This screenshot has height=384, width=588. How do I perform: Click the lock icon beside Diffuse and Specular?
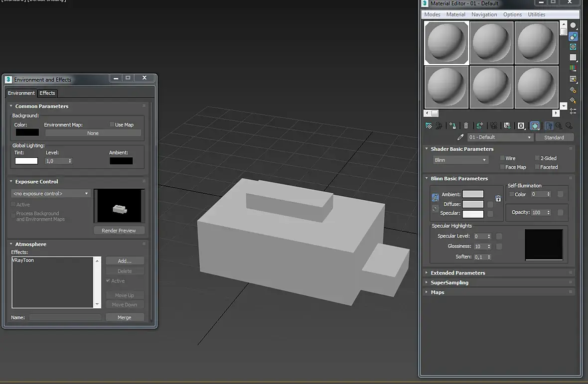click(498, 199)
